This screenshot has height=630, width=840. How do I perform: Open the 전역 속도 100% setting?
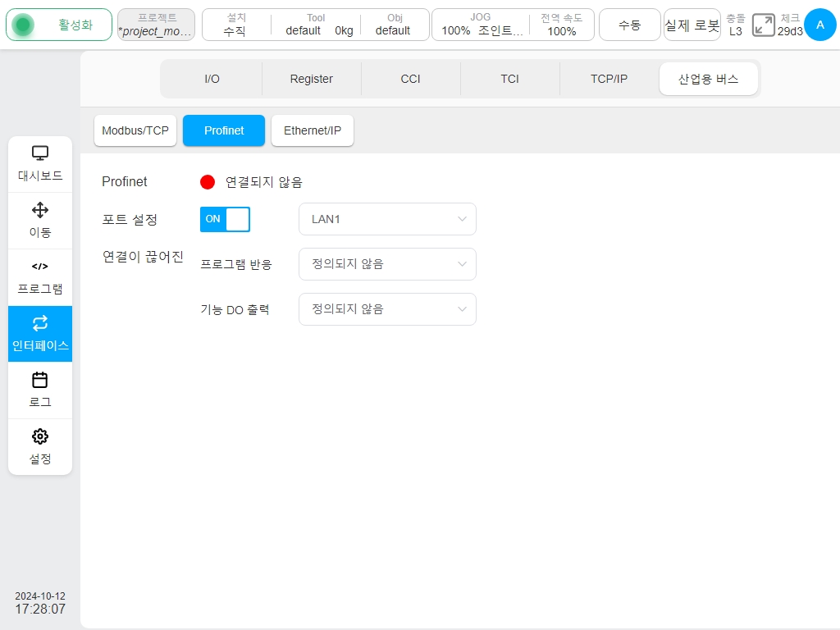(561, 25)
